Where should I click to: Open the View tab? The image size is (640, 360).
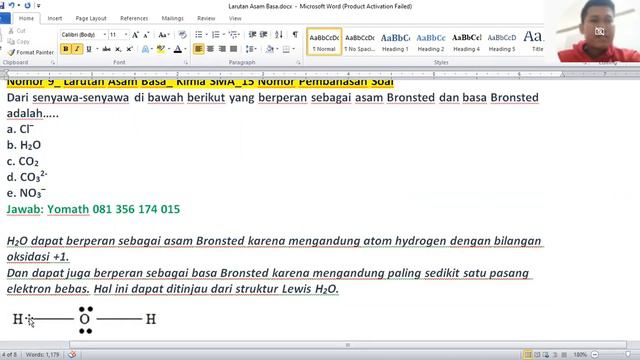pos(235,18)
